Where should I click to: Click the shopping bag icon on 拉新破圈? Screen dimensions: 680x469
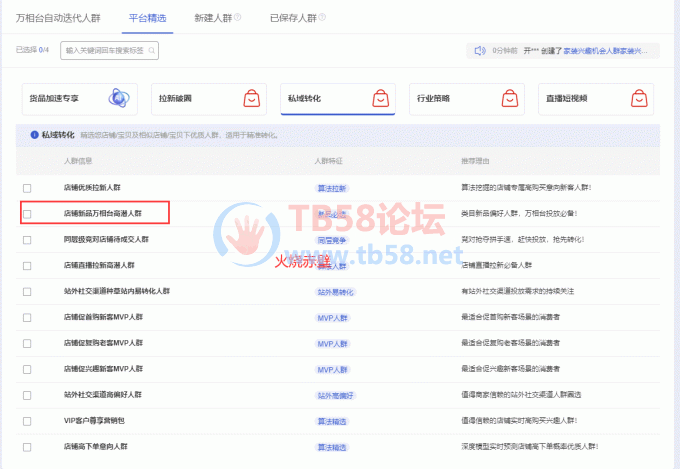pos(250,99)
